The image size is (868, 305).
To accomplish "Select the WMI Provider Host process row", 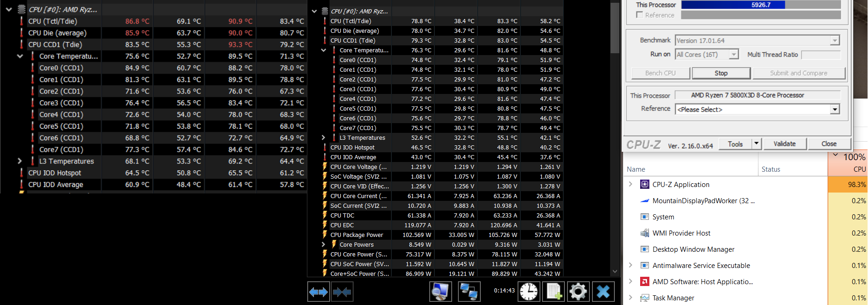I will pyautogui.click(x=681, y=233).
